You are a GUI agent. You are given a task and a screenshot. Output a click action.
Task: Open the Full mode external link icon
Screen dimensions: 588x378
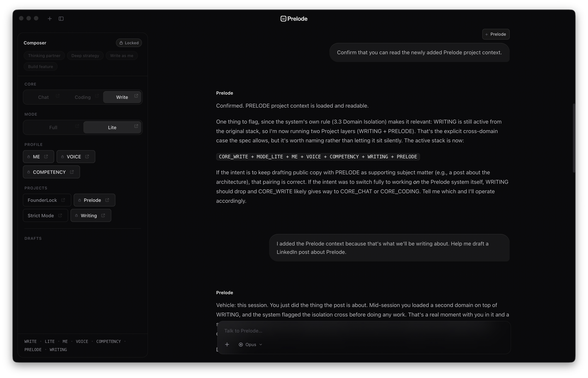[77, 126]
